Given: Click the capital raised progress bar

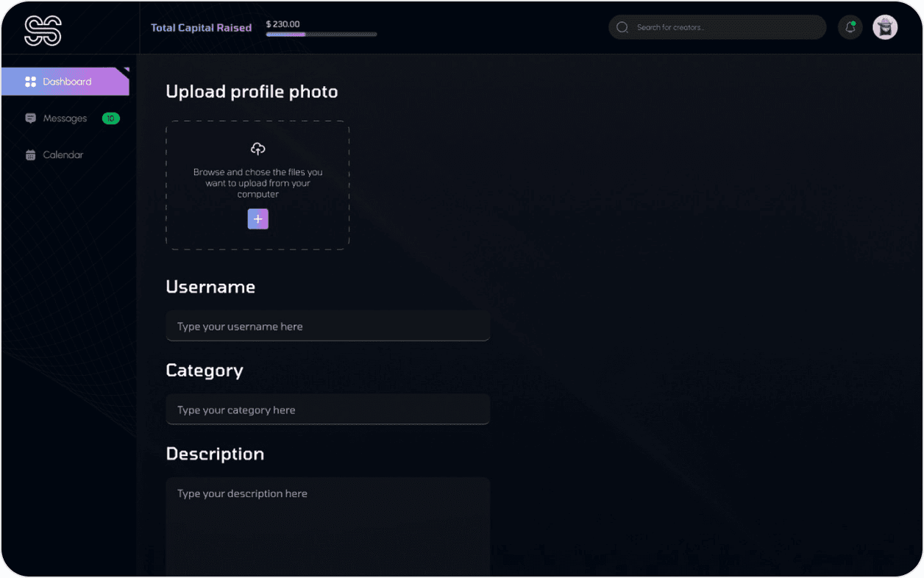Looking at the screenshot, I should 321,34.
